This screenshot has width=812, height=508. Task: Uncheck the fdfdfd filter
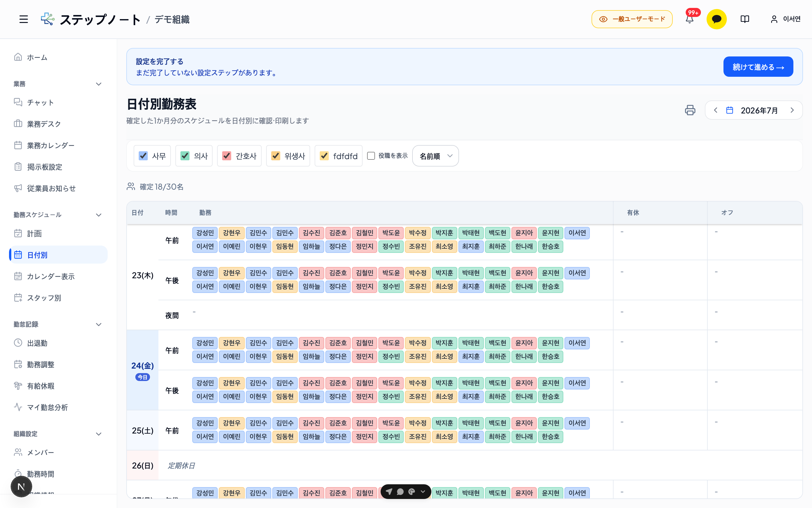pos(324,156)
